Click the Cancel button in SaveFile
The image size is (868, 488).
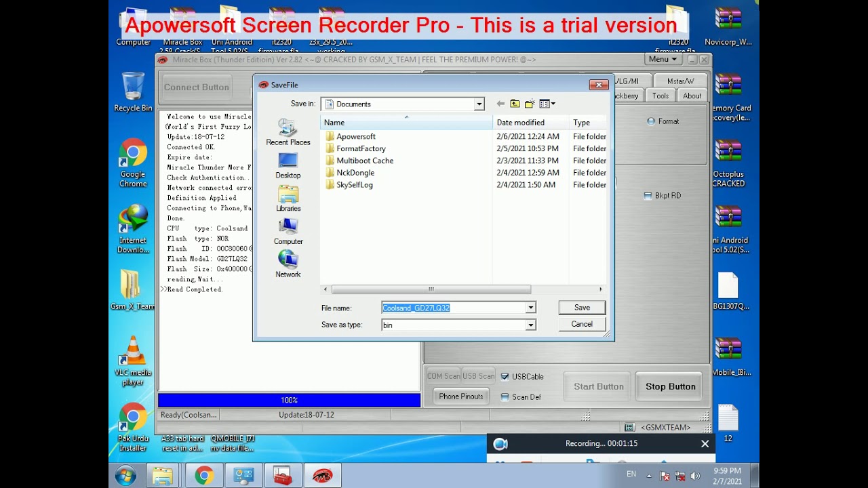[x=582, y=324]
